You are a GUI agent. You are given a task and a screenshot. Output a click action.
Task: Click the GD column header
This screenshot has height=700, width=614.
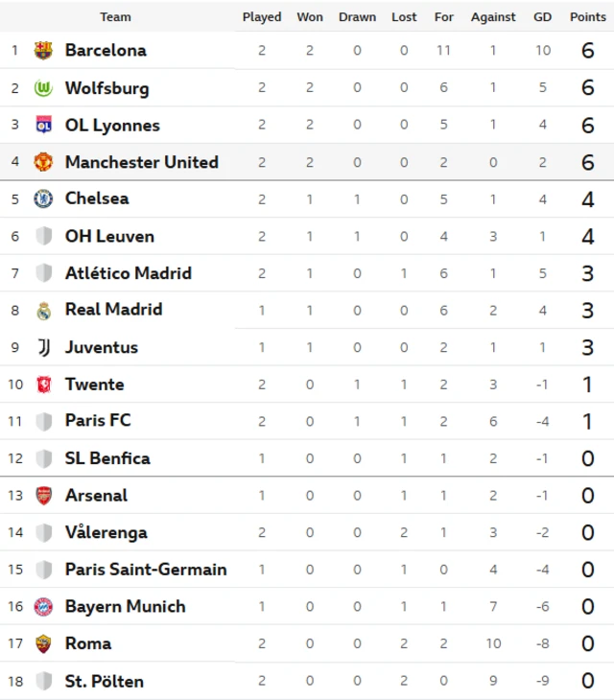[x=543, y=17]
